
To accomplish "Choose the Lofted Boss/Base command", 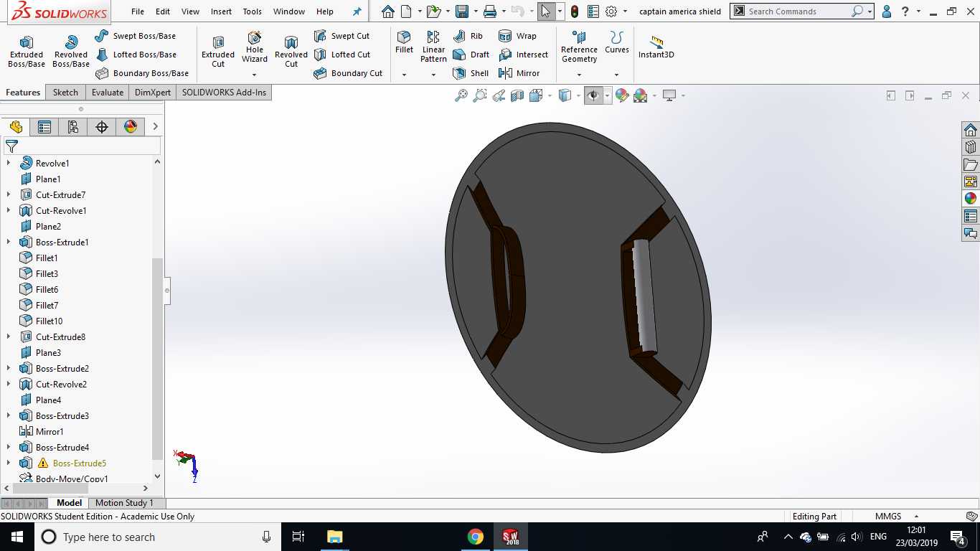I will point(136,55).
